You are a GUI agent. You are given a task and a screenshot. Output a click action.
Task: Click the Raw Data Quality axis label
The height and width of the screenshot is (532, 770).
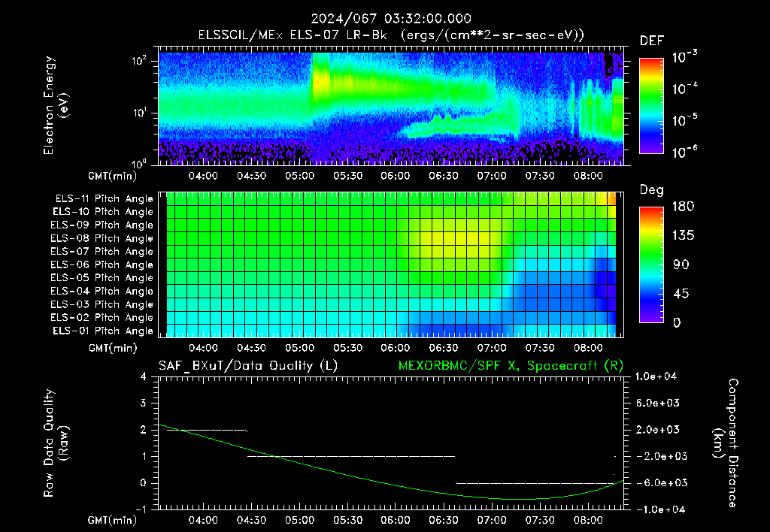tap(56, 443)
